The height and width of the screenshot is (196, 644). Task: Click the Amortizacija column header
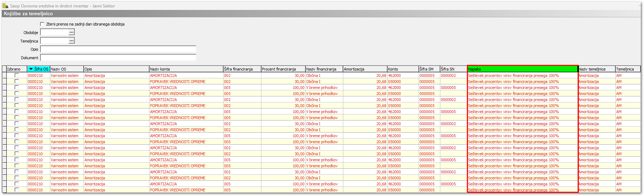pyautogui.click(x=365, y=69)
